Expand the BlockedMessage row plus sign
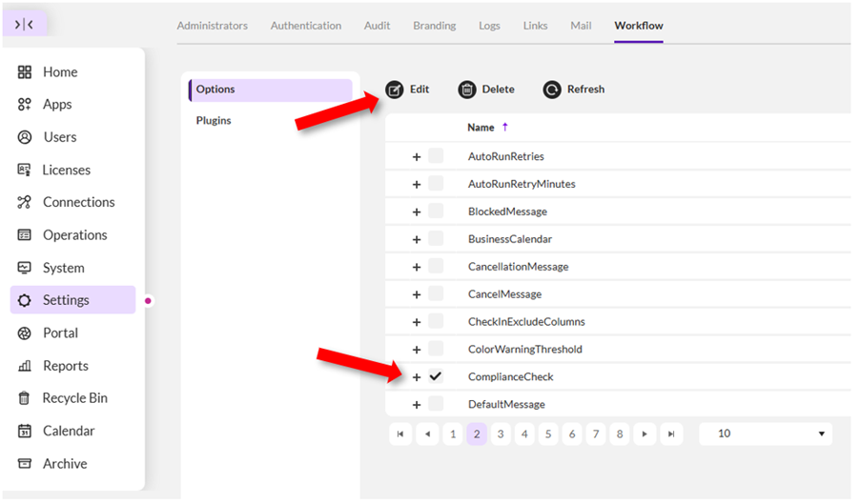This screenshot has width=860, height=504. point(417,212)
